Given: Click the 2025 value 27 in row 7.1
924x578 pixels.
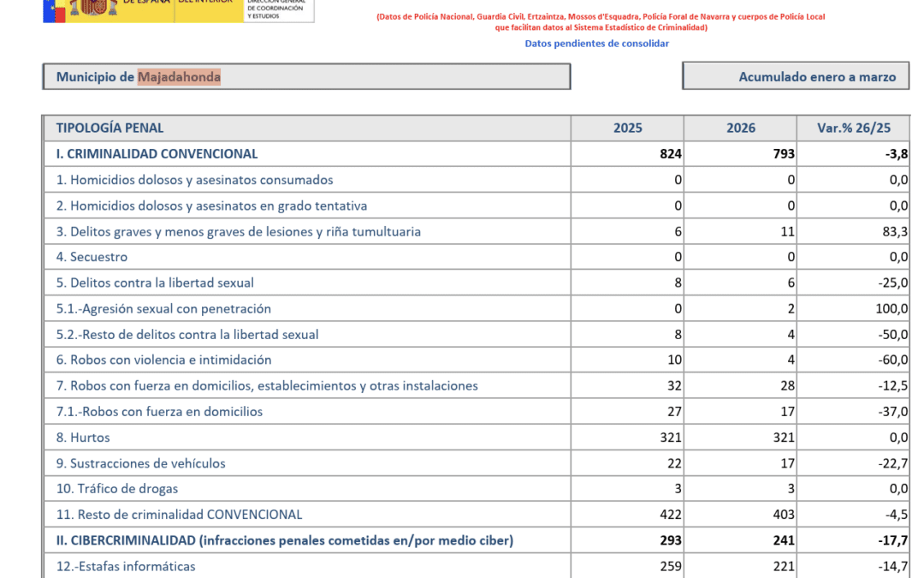Looking at the screenshot, I should 675,412.
